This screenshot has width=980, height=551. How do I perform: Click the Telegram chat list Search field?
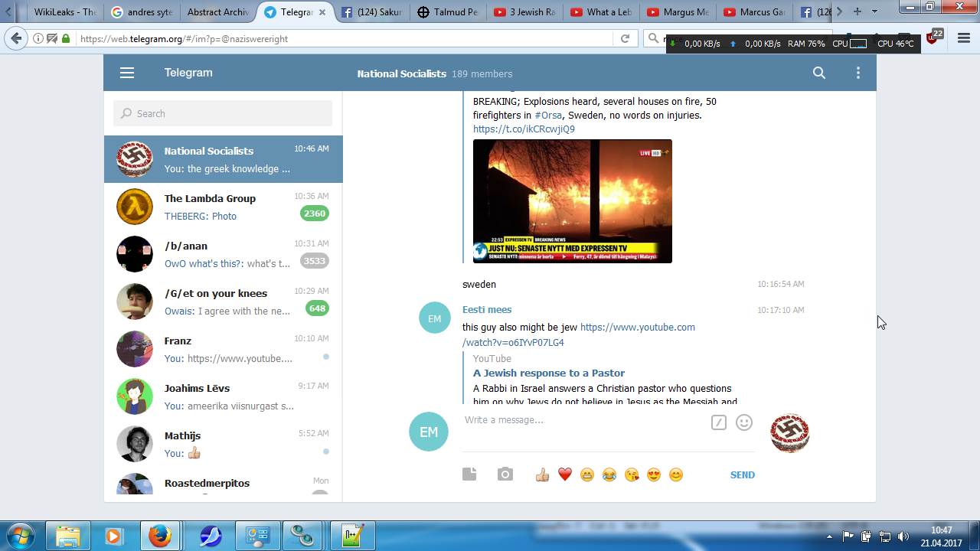click(x=223, y=113)
